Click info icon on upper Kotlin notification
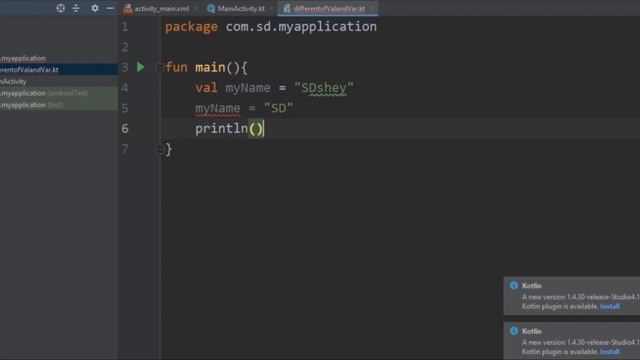 point(514,285)
